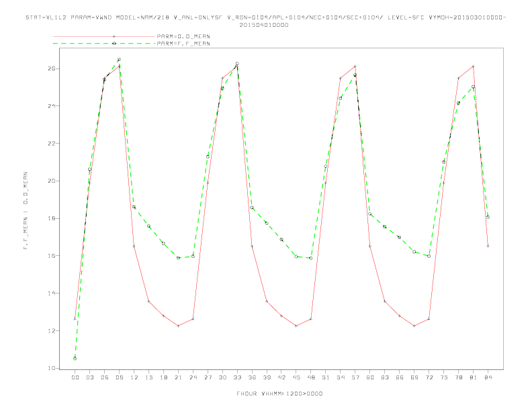Screen dimensions: 532x411
Task: Click forecast hour tick label 60
Action: tap(370, 377)
